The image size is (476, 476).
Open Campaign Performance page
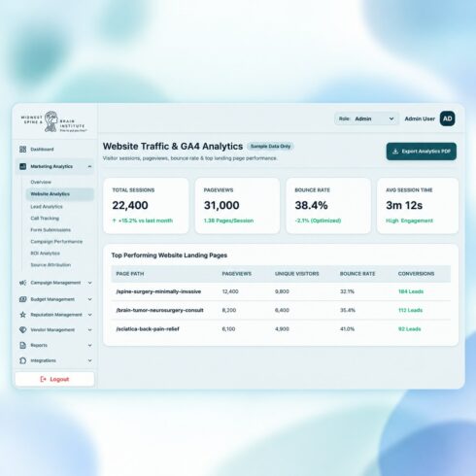pos(56,242)
